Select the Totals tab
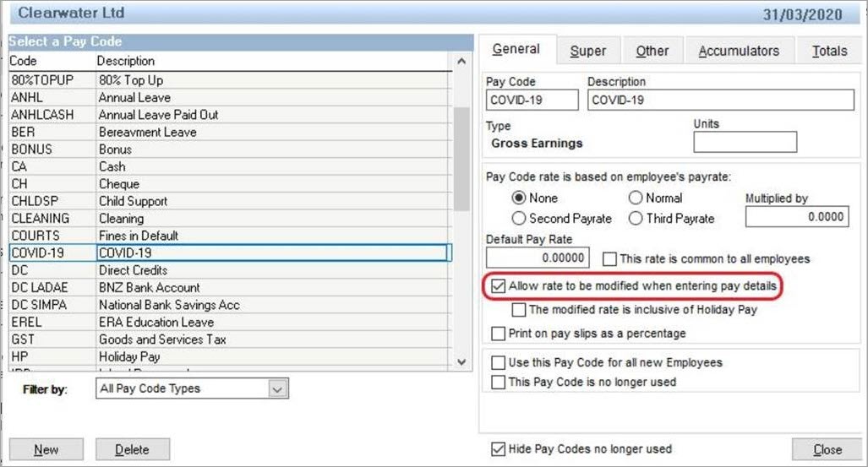This screenshot has height=467, width=868. click(828, 52)
